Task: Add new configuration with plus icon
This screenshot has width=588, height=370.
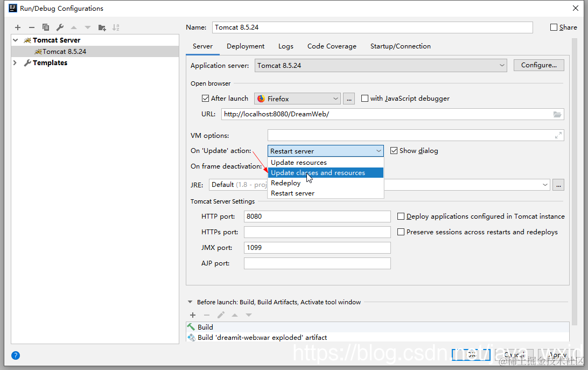Action: tap(18, 27)
